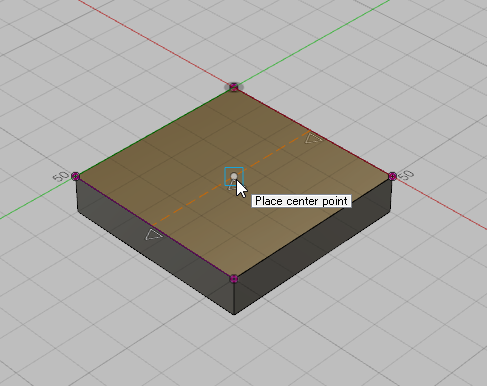Image resolution: width=487 pixels, height=386 pixels.
Task: Select sketch point at origin where axes cross
Action: pyautogui.click(x=234, y=87)
